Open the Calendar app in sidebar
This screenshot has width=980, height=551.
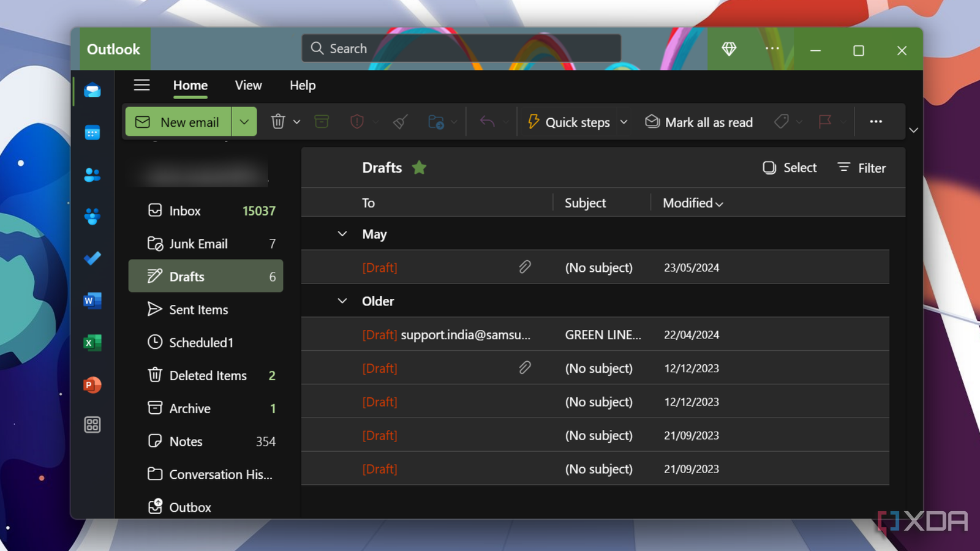pyautogui.click(x=92, y=132)
